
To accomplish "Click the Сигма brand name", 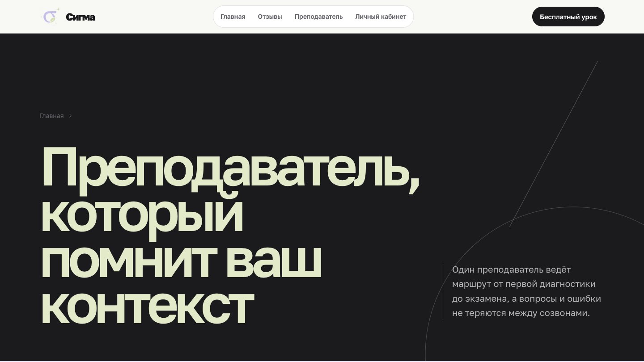I will pos(80,17).
